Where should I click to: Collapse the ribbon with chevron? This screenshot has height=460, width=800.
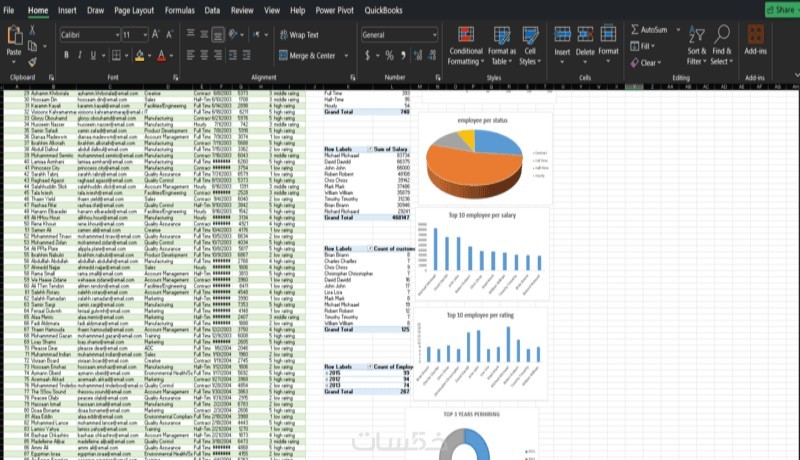tap(796, 76)
